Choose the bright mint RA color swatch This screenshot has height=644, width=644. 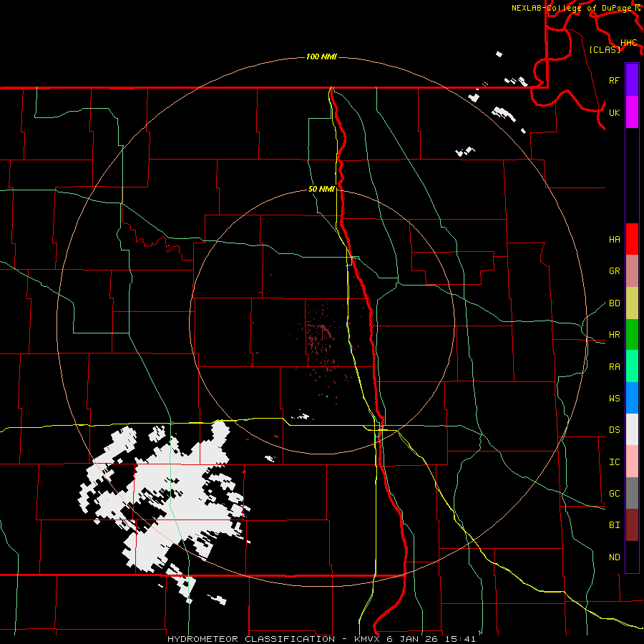point(632,366)
